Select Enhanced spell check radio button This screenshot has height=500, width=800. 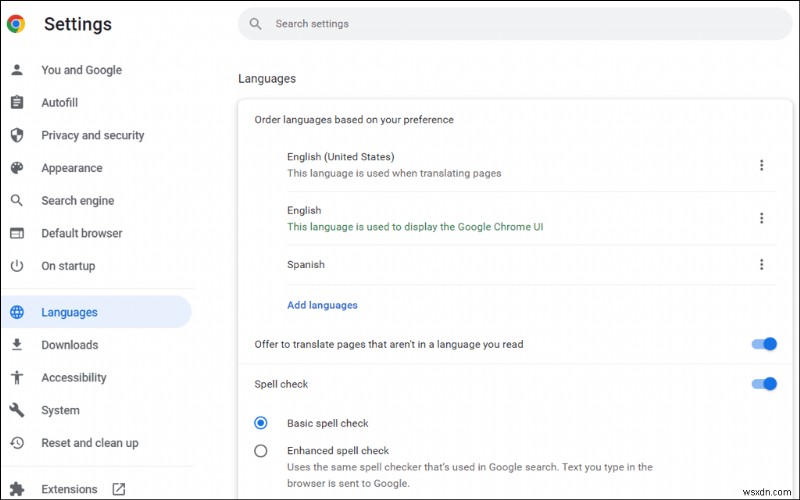pyautogui.click(x=261, y=451)
